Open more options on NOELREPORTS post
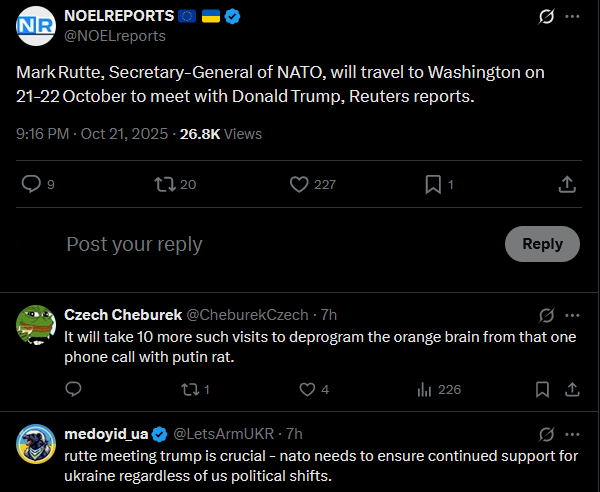 [x=572, y=17]
